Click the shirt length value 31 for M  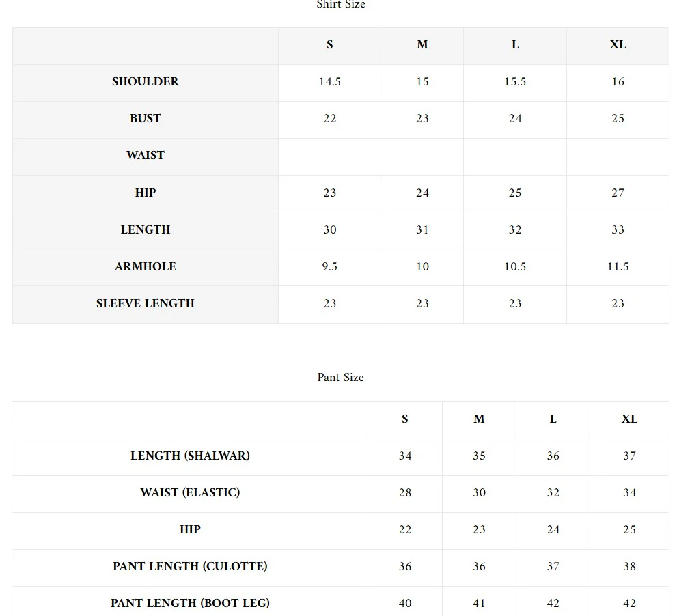pos(422,230)
